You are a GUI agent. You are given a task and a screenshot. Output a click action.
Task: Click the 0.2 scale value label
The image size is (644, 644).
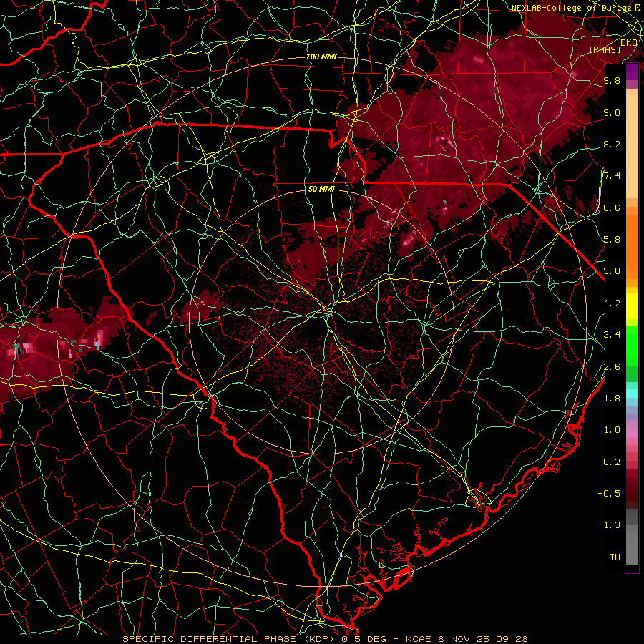click(612, 462)
